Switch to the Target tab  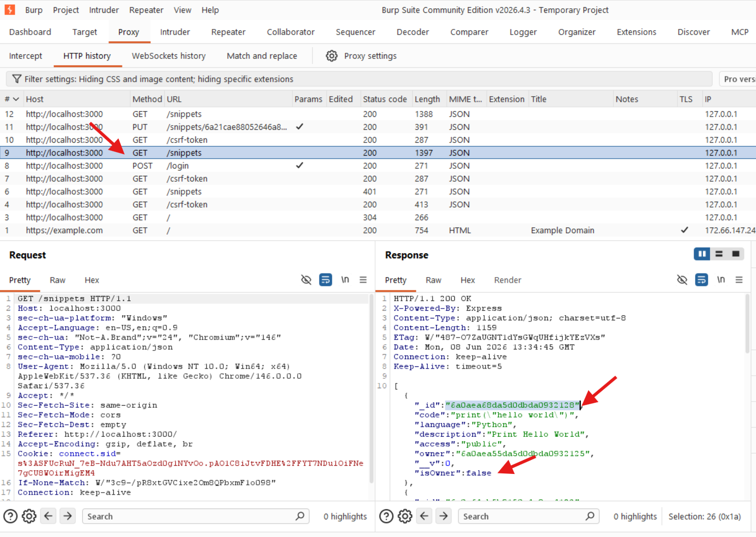pos(85,32)
